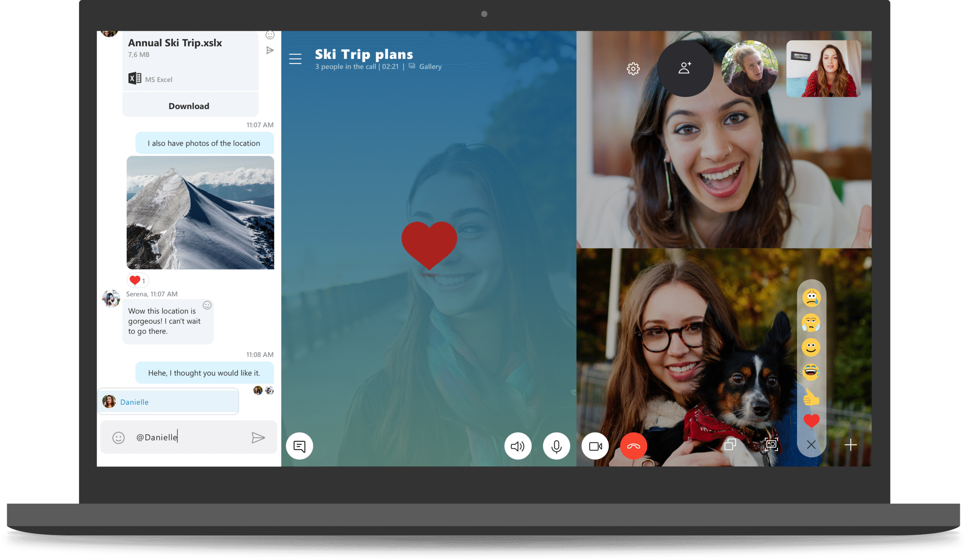Click the large heart reaction over the video

[x=429, y=245]
